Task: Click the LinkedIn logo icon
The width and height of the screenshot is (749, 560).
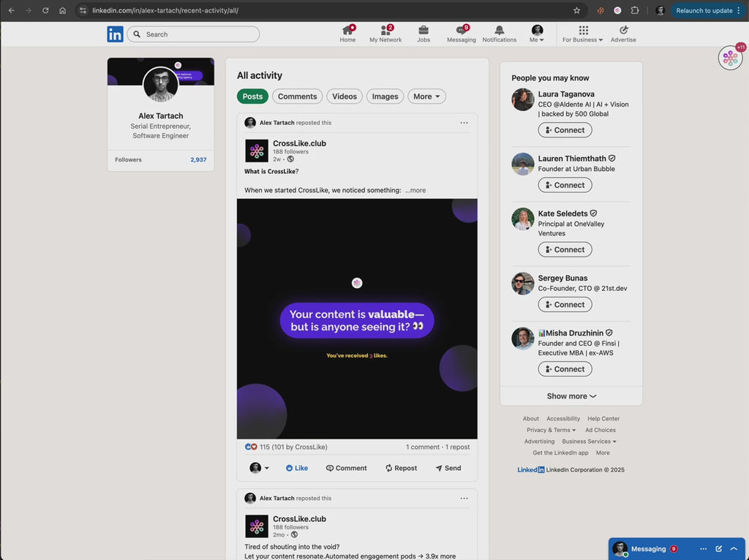Action: [x=115, y=34]
